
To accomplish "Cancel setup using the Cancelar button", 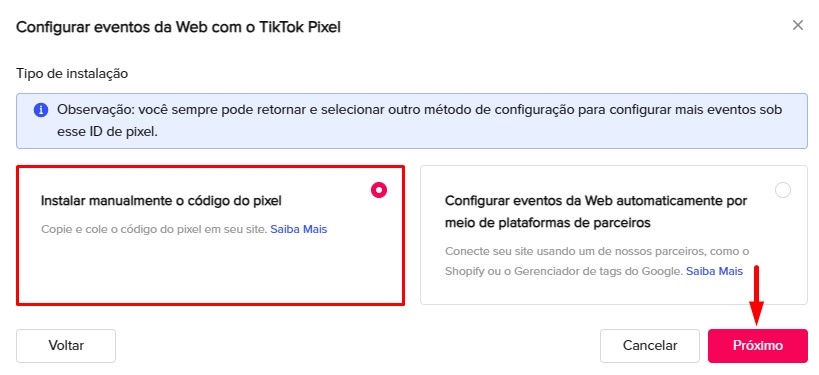I will [650, 346].
